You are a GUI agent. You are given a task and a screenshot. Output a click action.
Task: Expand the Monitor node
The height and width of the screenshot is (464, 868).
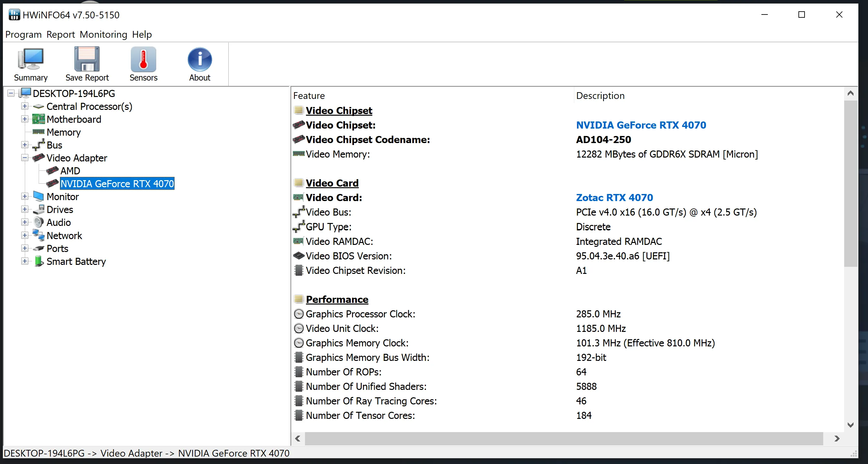(24, 197)
